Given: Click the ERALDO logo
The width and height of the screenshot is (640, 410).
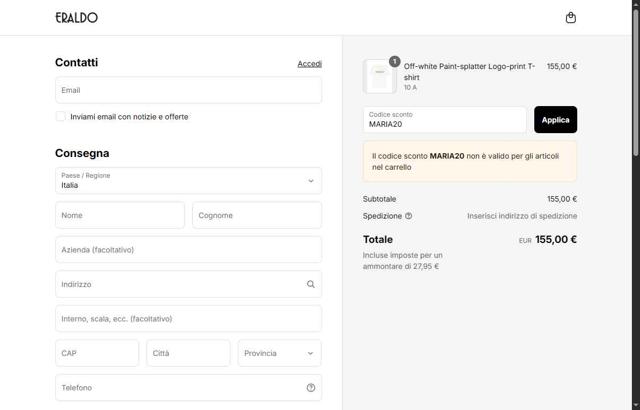Looking at the screenshot, I should (77, 18).
